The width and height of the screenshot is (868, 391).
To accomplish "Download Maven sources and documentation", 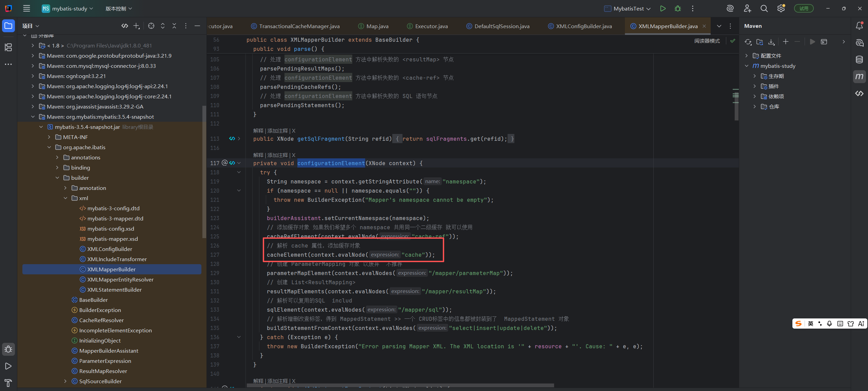I will coord(771,42).
